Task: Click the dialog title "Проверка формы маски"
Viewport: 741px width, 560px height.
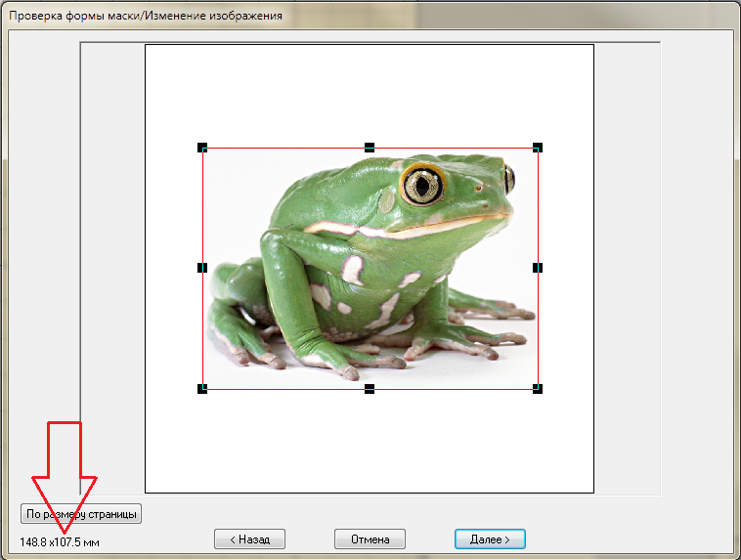Action: tap(145, 16)
